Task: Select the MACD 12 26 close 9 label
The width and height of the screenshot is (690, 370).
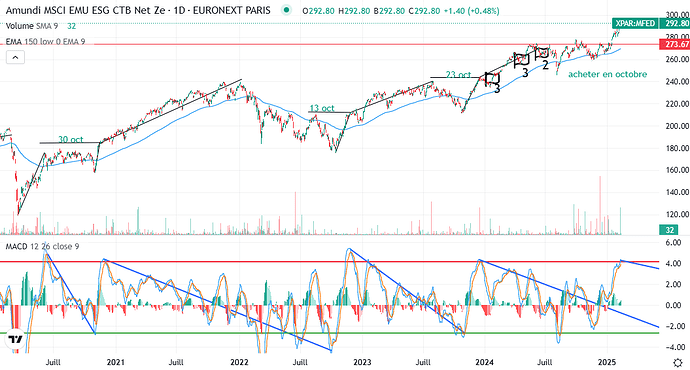Action: coord(42,246)
